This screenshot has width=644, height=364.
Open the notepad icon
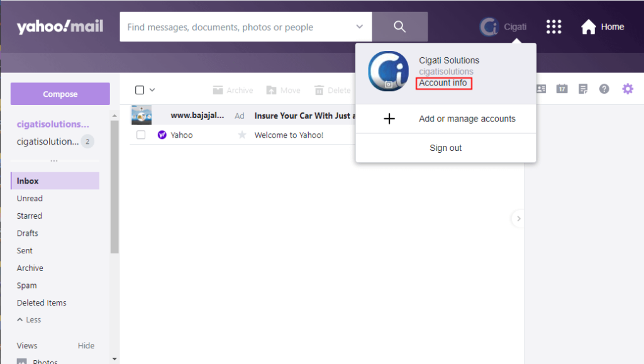click(x=583, y=89)
